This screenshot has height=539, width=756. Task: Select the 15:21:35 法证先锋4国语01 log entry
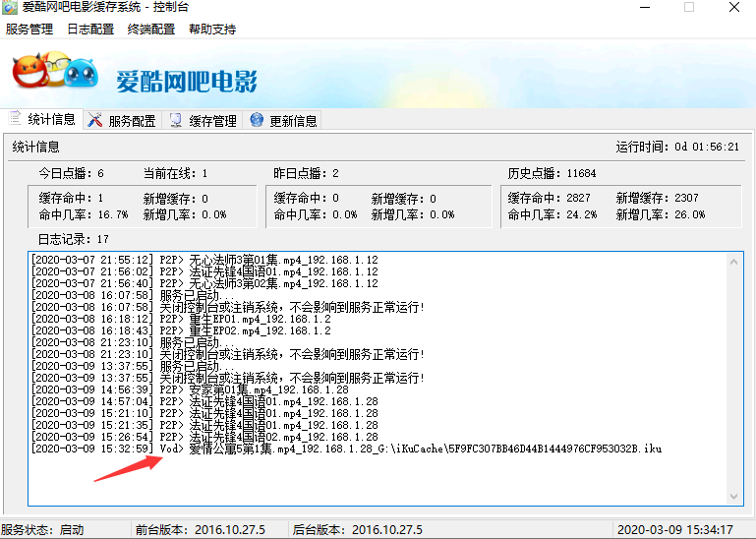click(x=204, y=425)
